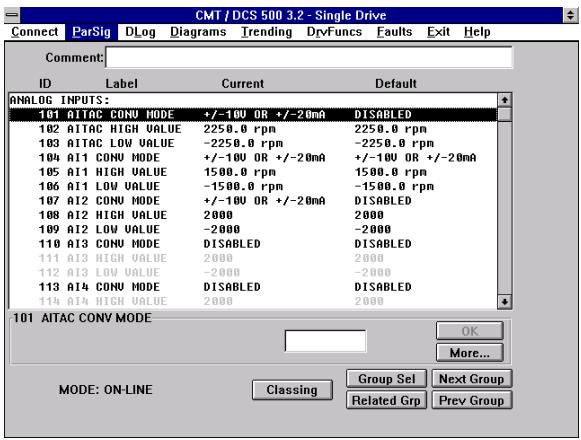
Task: Open the Trending menu
Action: 266,32
